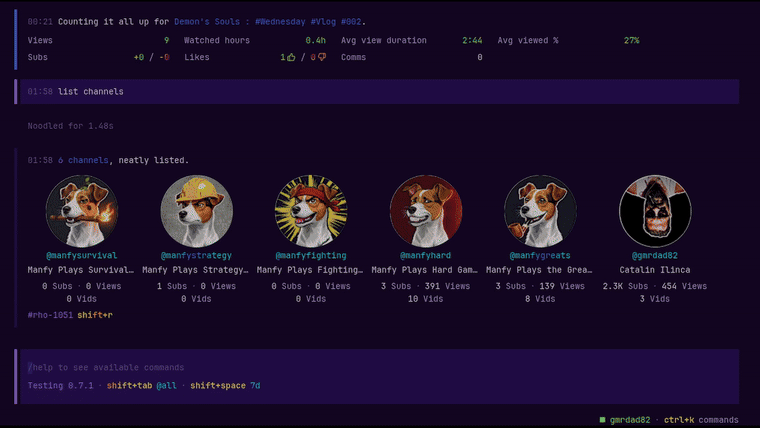Click 'Manfy Plays Strategy…' channel title
760x428 pixels.
click(195, 270)
